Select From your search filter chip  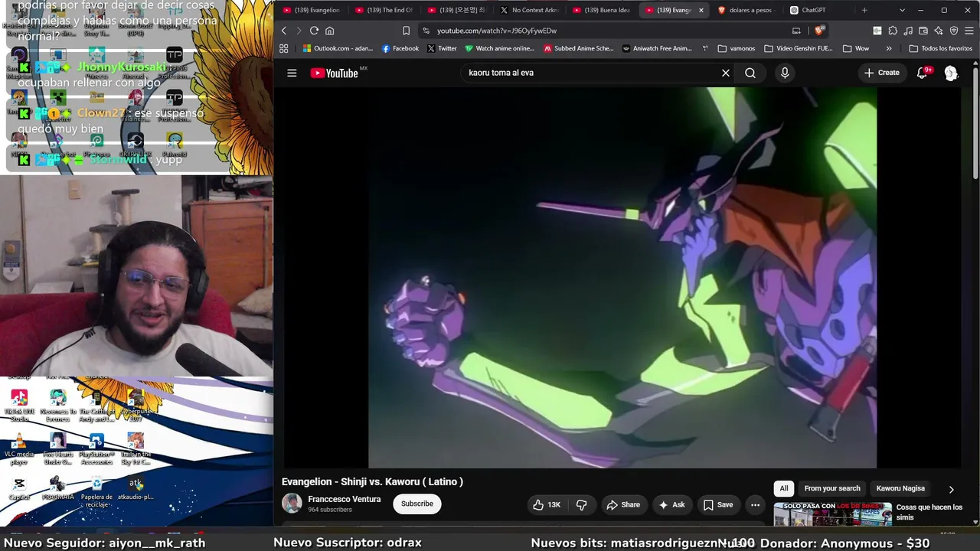pyautogui.click(x=832, y=488)
